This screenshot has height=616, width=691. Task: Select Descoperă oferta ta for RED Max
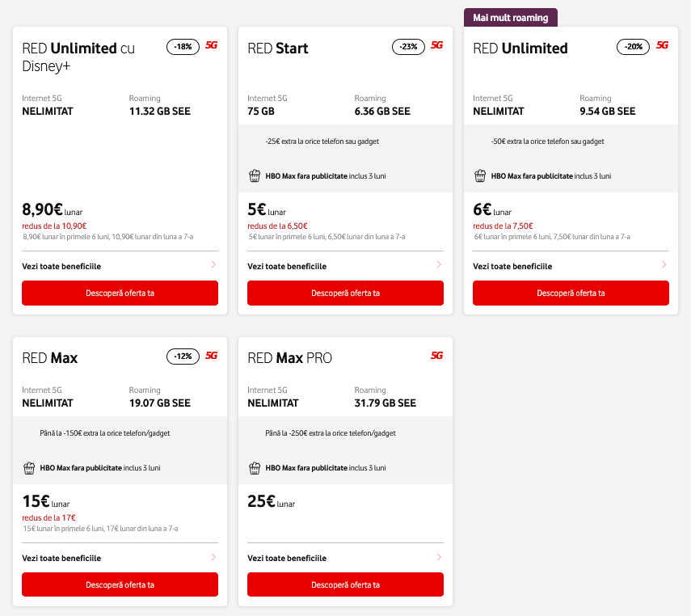click(x=120, y=584)
